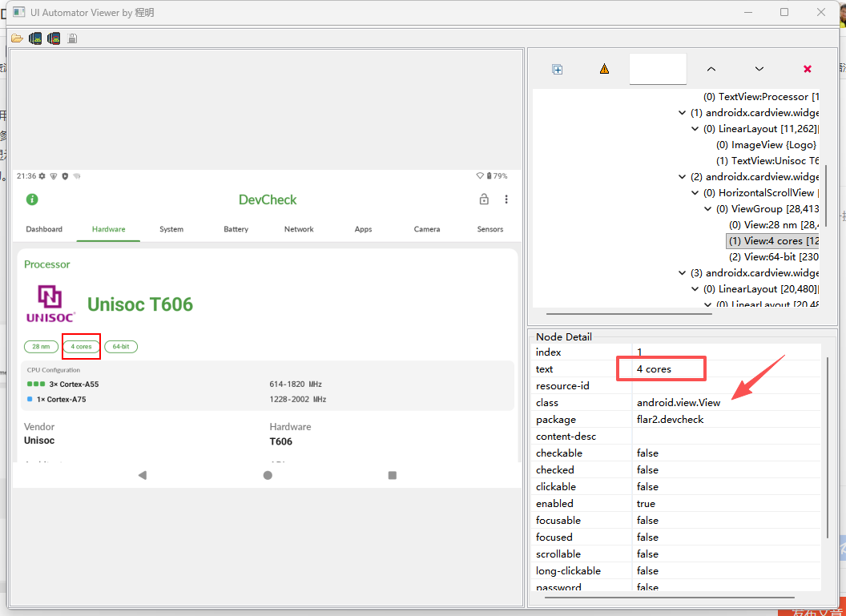The width and height of the screenshot is (846, 616).
Task: Go to next search result with down arrow
Action: 759,69
